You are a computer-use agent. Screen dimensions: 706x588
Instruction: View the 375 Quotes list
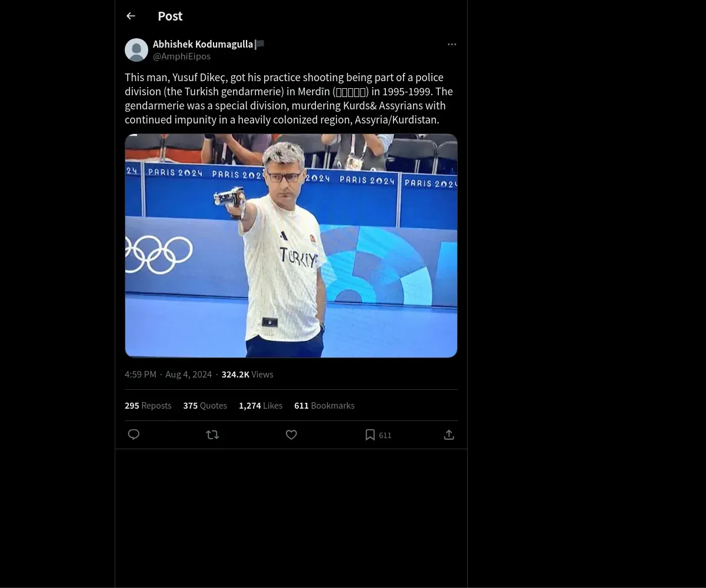[x=205, y=406]
